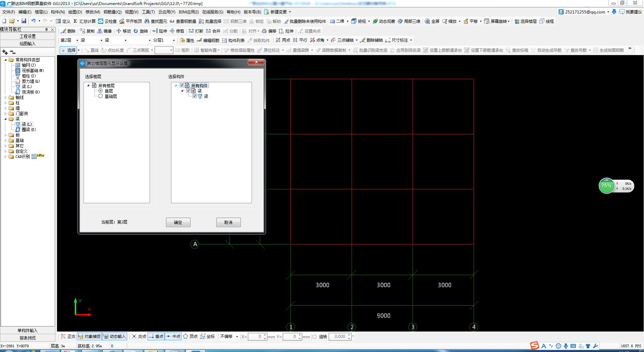Collapse 常用构件类型 tree node
Screen dimensions: 644x352
click(6, 60)
